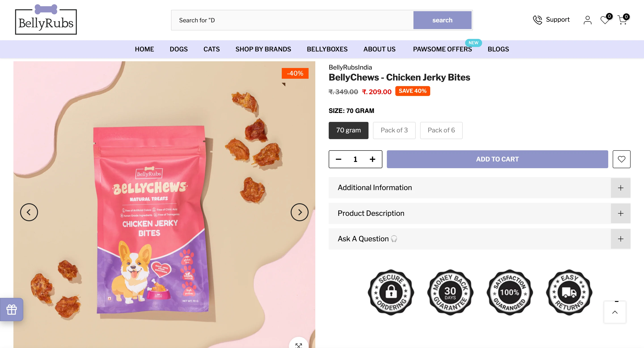The height and width of the screenshot is (348, 644).
Task: Open the gift rewards widget
Action: click(11, 310)
